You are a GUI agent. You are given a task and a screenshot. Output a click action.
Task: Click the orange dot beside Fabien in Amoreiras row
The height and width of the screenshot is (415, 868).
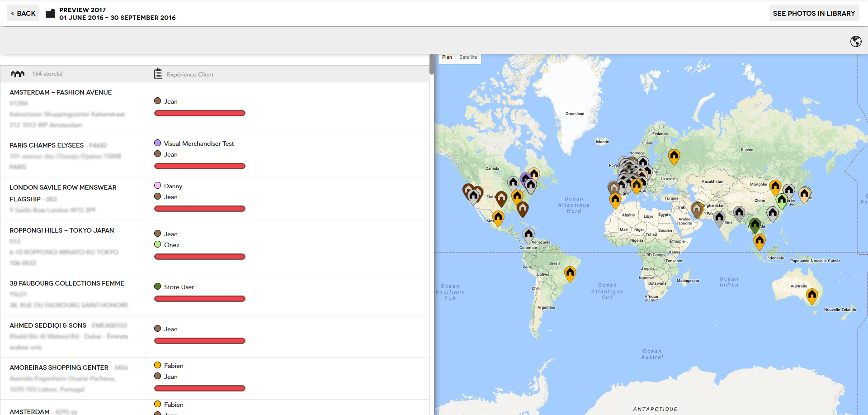[x=158, y=365]
